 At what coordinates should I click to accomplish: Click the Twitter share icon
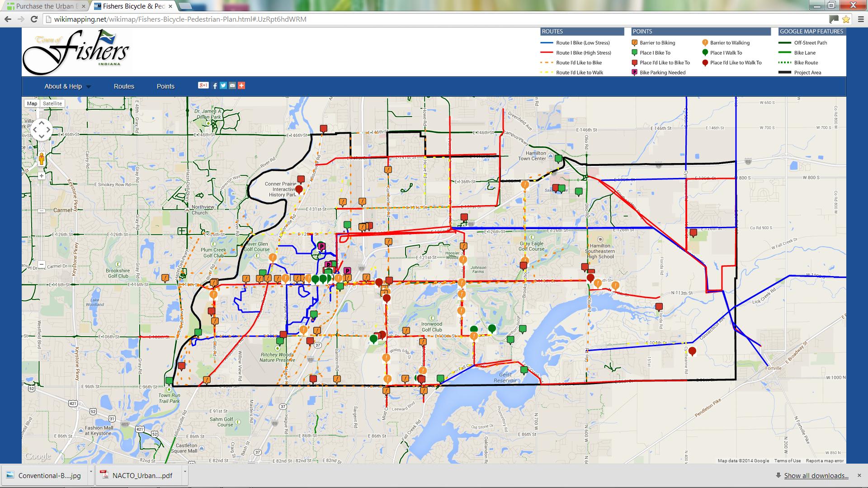click(223, 85)
